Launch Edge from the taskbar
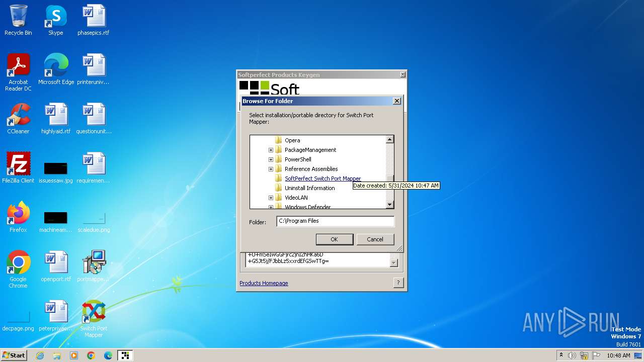The image size is (644, 362). [x=108, y=355]
